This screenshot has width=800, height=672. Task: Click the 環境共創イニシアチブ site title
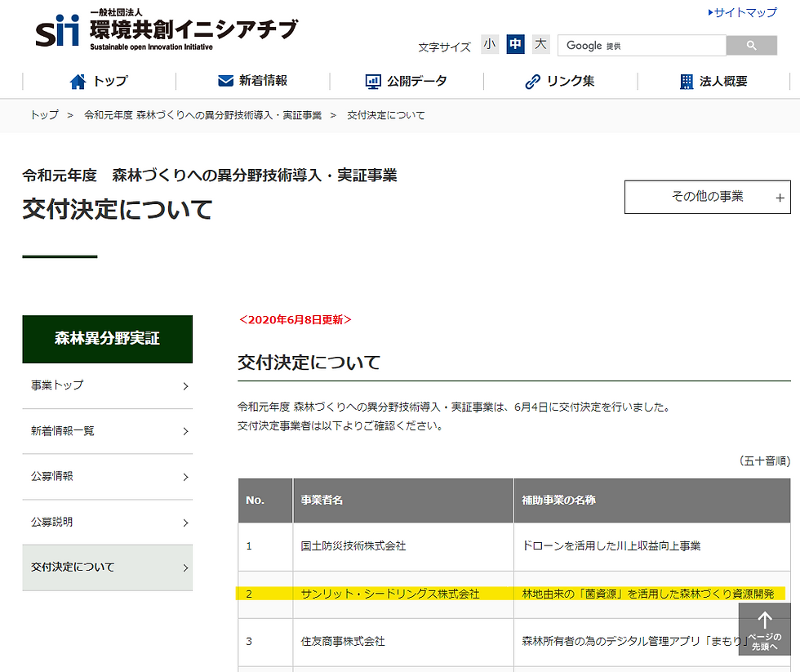tap(194, 29)
